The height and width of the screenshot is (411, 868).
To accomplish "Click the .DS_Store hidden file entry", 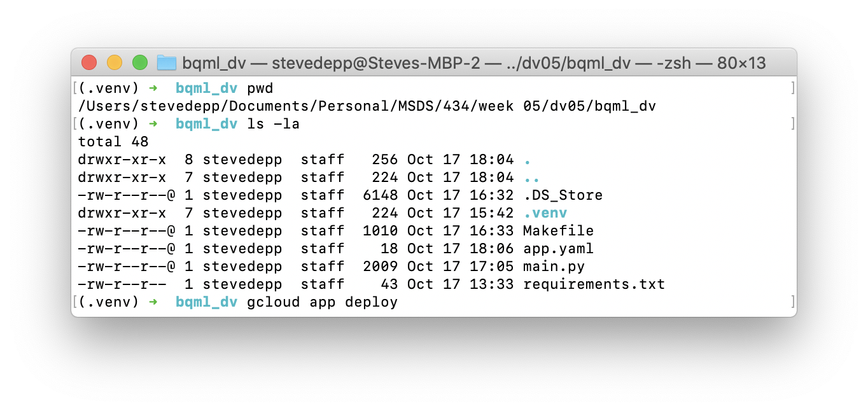I will coord(562,195).
